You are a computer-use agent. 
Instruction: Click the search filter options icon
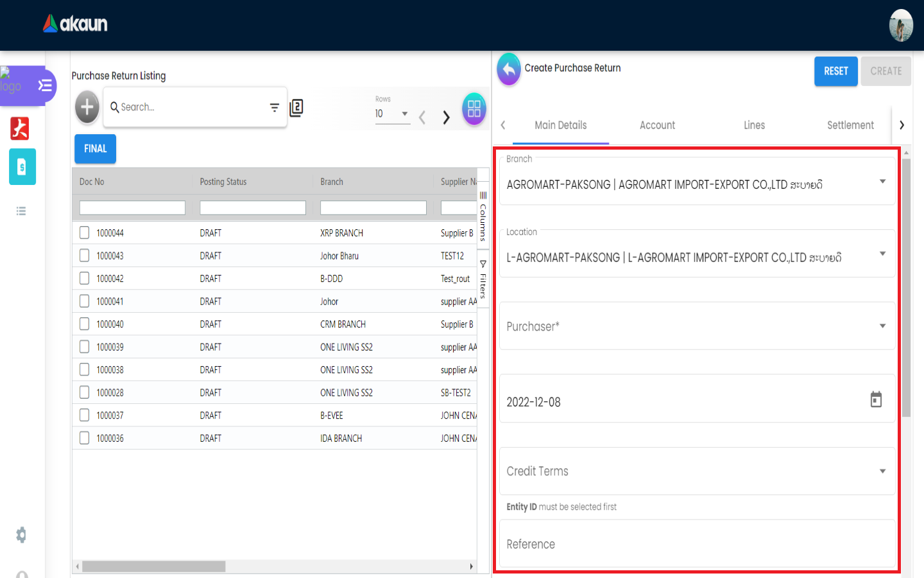pyautogui.click(x=274, y=108)
